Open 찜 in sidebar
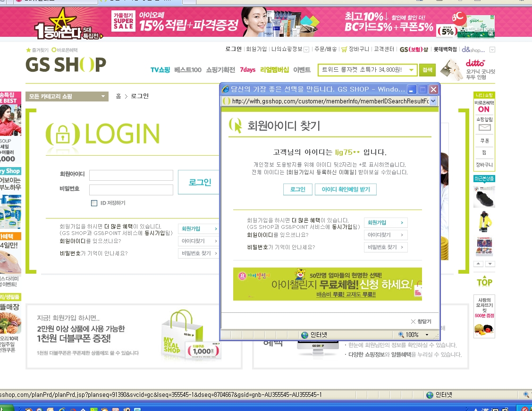Image resolution: width=532 pixels, height=411 pixels. (484, 152)
